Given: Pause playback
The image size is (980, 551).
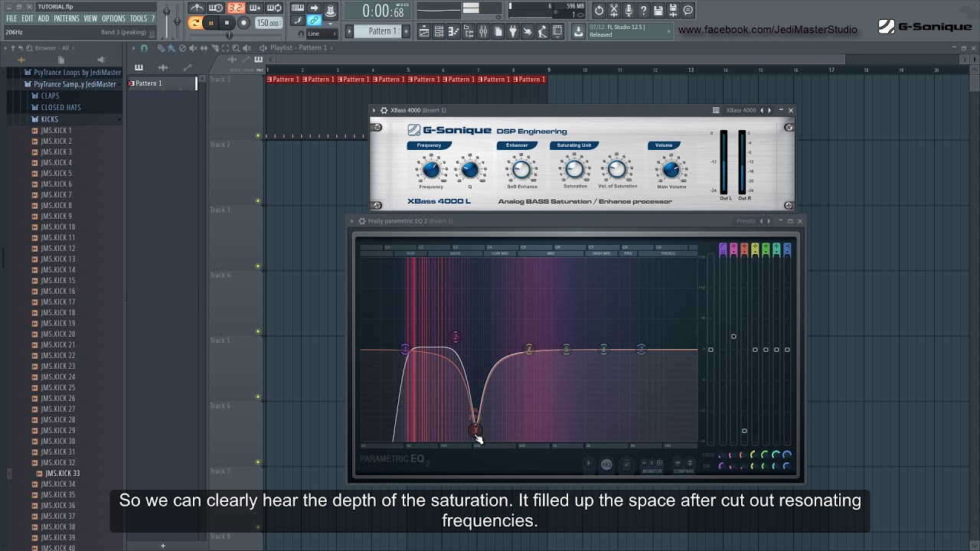Looking at the screenshot, I should [x=211, y=23].
